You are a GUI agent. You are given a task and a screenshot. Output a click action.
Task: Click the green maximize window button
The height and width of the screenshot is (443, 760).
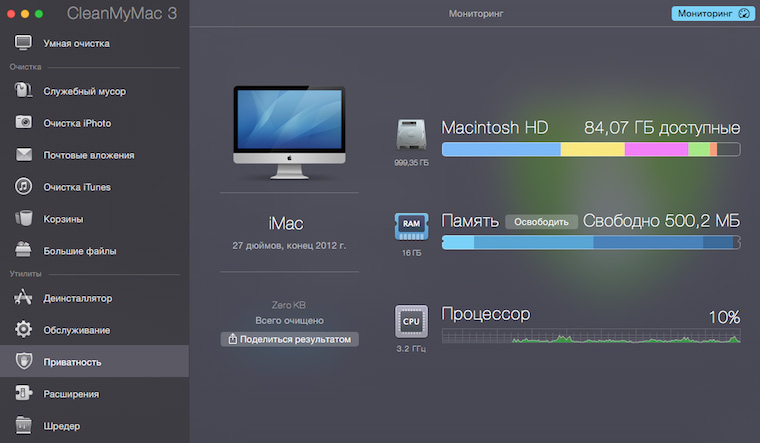pyautogui.click(x=39, y=14)
